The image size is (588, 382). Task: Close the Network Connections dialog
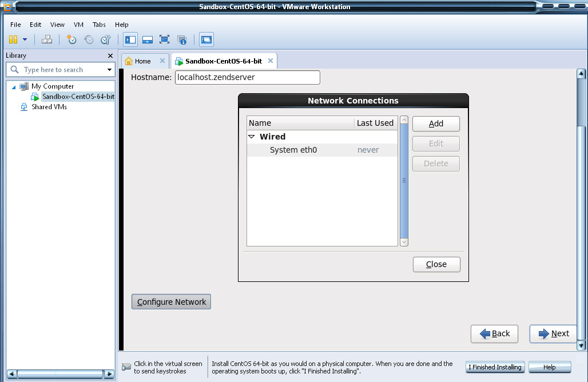436,264
